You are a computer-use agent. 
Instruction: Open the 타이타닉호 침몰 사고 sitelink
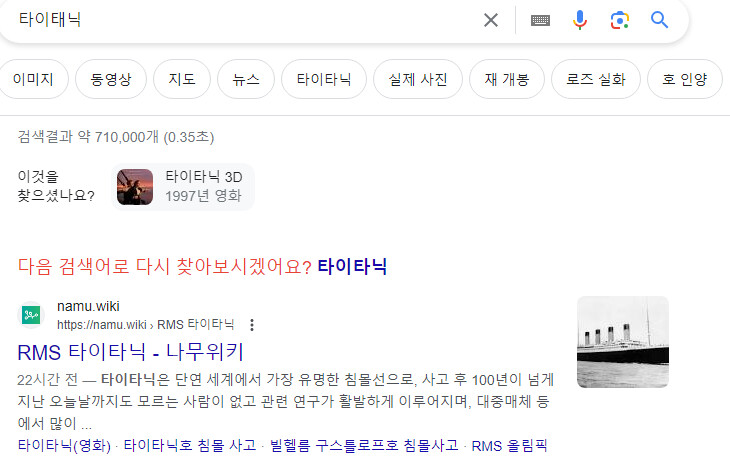(x=190, y=446)
